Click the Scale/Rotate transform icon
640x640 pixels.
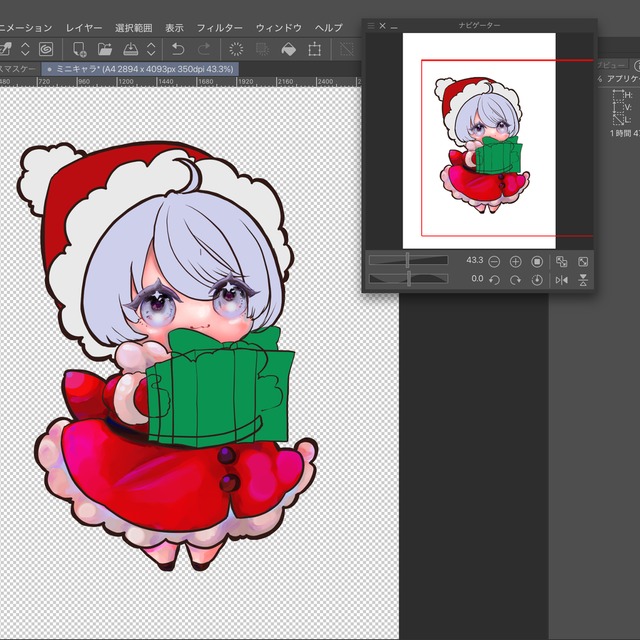pyautogui.click(x=315, y=48)
